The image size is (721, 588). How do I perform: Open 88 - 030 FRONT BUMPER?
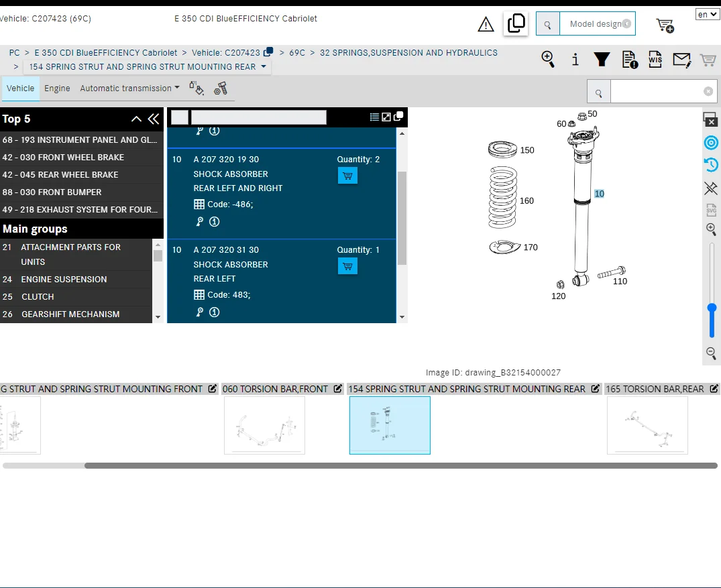81,192
